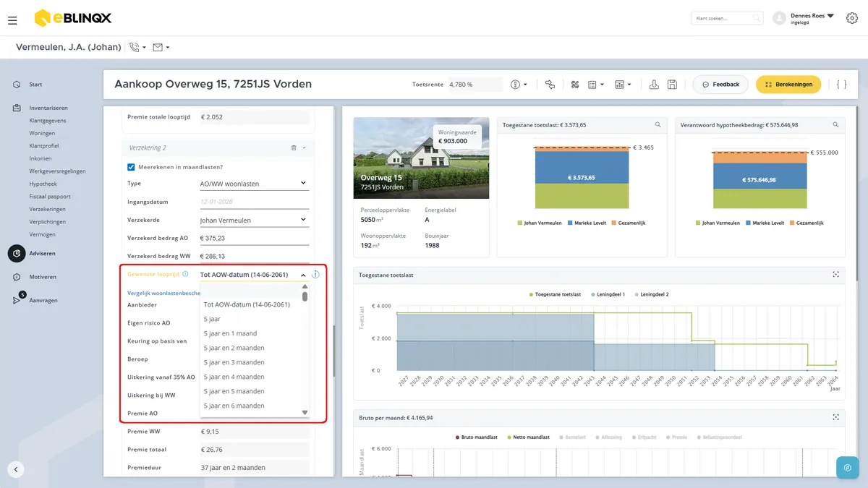Open Verzekeringen sidebar item
This screenshot has height=488, width=868.
click(48, 209)
